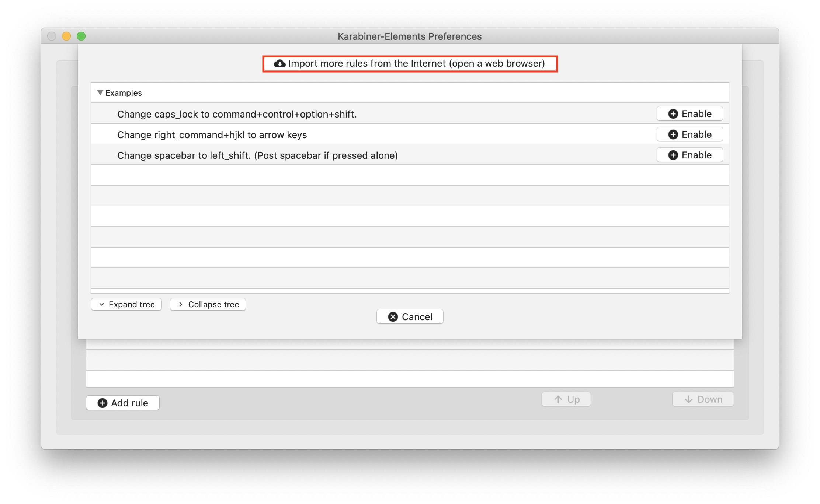Image resolution: width=820 pixels, height=504 pixels.
Task: Select the caps_lock rule description text
Action: (237, 114)
